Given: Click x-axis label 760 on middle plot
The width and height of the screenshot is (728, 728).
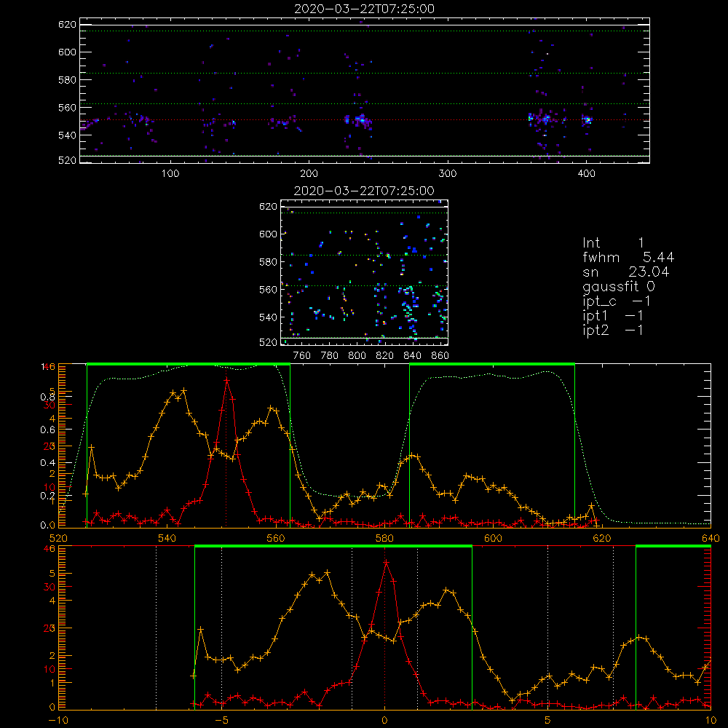Looking at the screenshot, I should coord(302,356).
